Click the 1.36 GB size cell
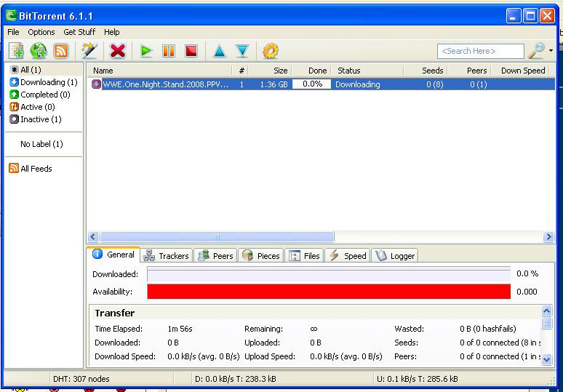 pyautogui.click(x=273, y=84)
